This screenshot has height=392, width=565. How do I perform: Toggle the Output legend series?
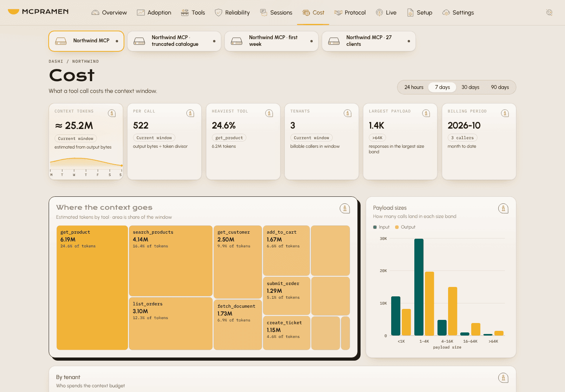pos(405,227)
